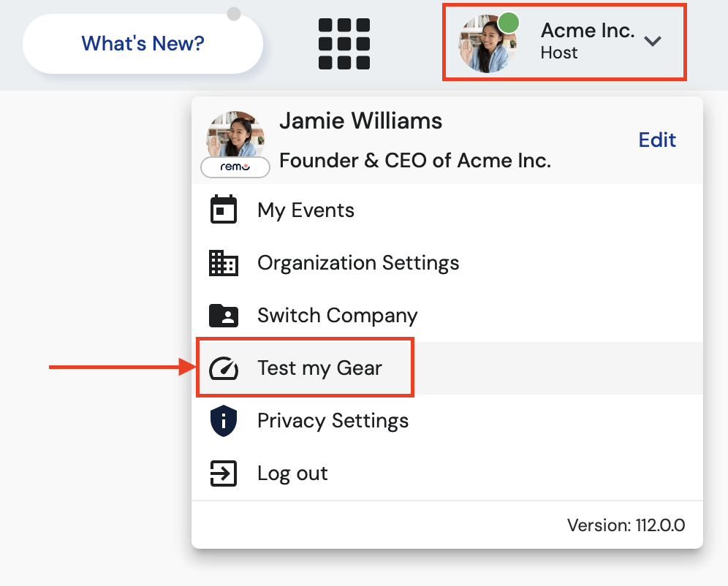Click the Edit link beside Jamie Williams
This screenshot has height=586, width=728.
(x=657, y=140)
